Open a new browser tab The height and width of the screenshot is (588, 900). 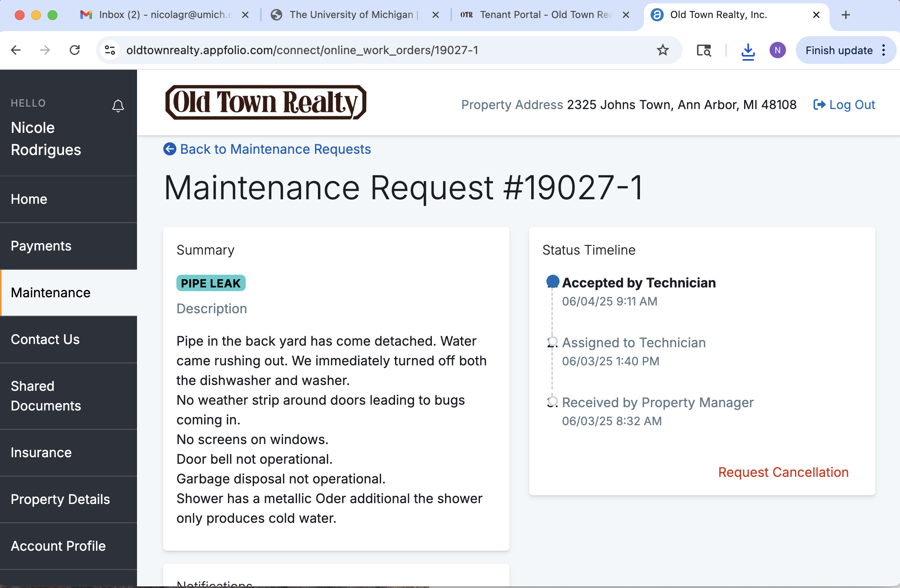point(845,15)
